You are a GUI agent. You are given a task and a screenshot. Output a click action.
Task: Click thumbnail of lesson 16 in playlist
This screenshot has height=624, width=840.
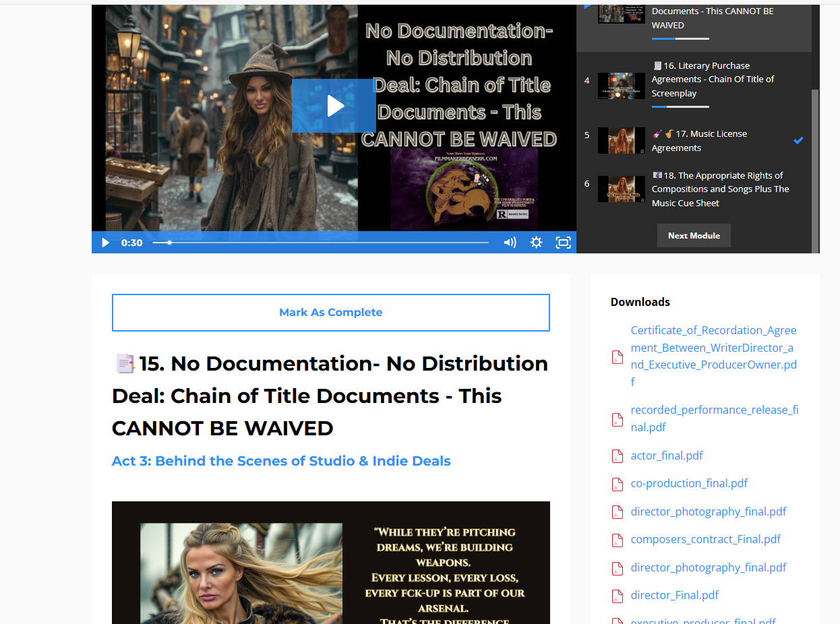coord(622,86)
